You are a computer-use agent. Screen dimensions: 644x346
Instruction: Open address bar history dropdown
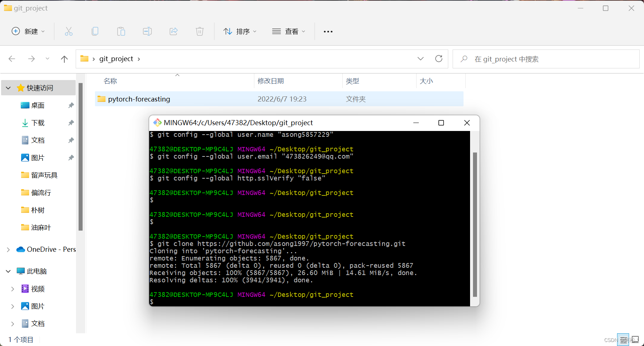click(421, 59)
